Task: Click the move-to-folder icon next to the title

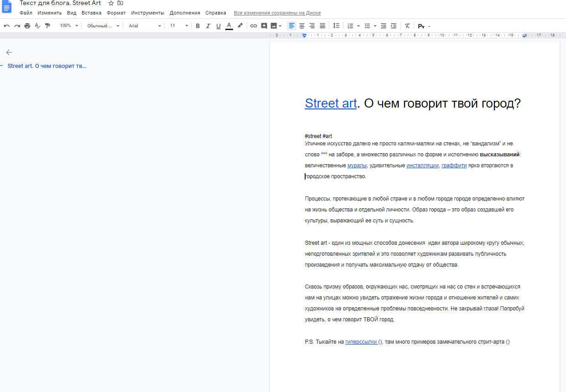Action: tap(120, 3)
